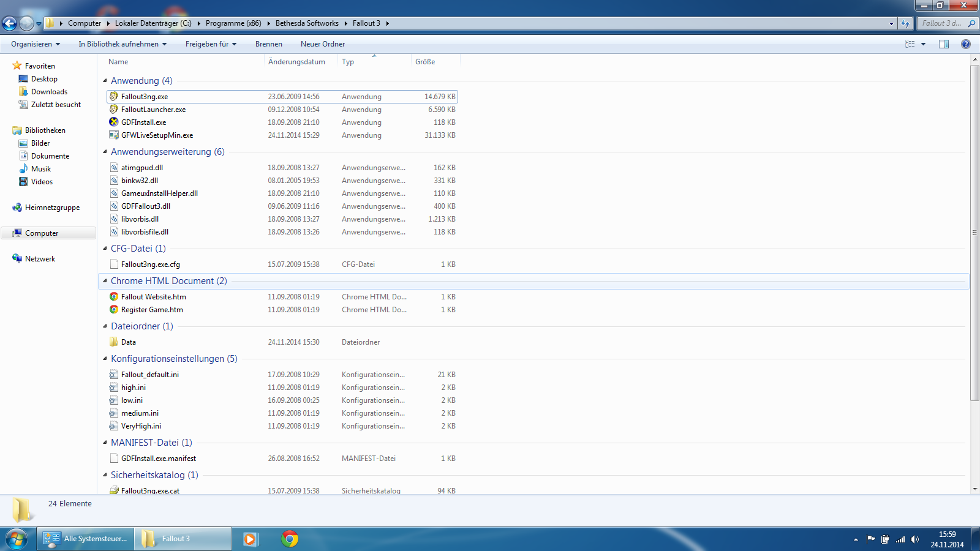Open the recent pages dropdown arrow
The width and height of the screenshot is (980, 551).
(x=39, y=24)
